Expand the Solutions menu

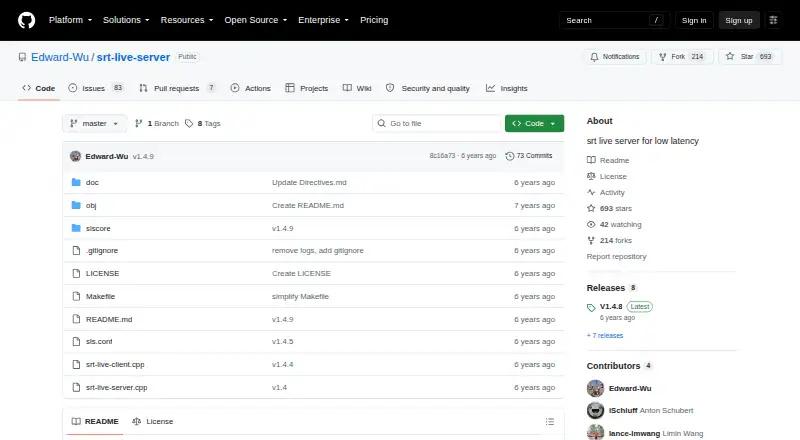[126, 20]
